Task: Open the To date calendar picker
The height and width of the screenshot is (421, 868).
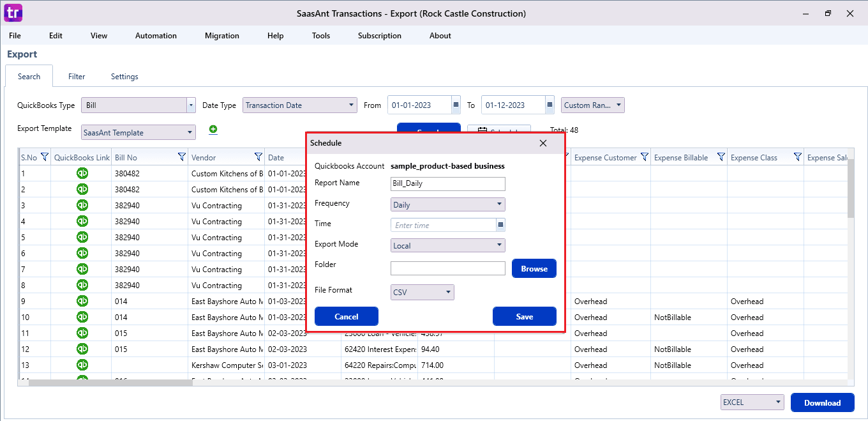Action: coord(549,104)
